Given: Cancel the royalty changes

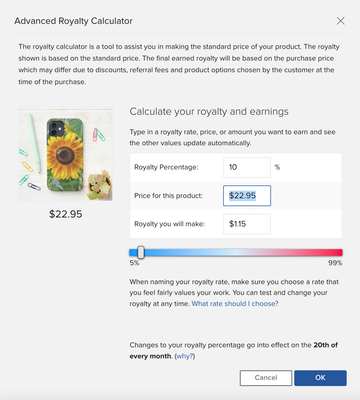Looking at the screenshot, I should pos(266,378).
